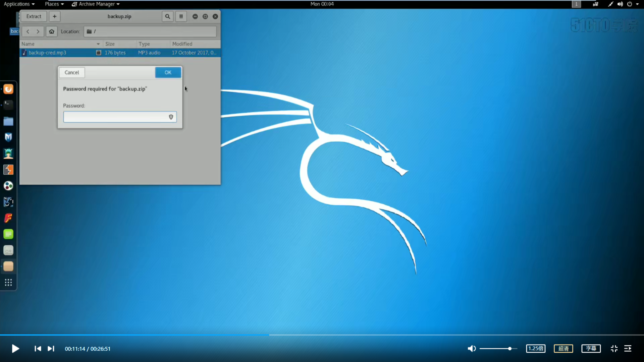Viewport: 644px width, 362px height.
Task: Launch the colored-balls dock app
Action: click(x=8, y=186)
